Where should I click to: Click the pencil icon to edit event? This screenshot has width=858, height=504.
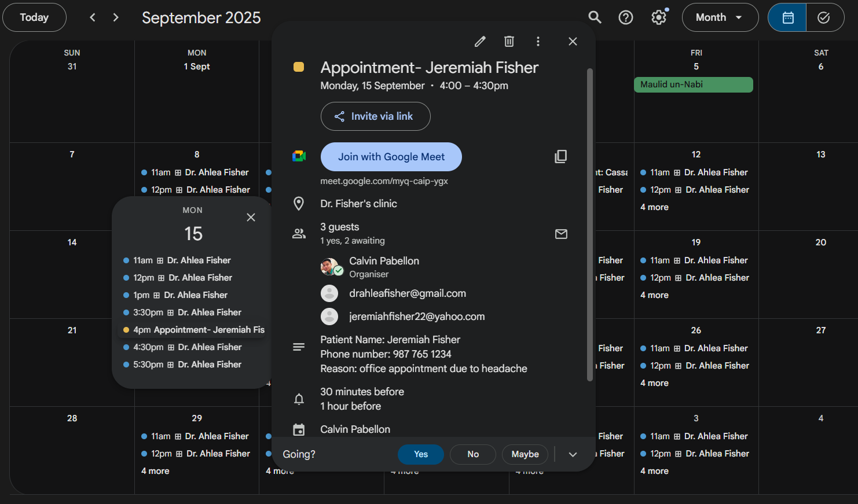click(480, 41)
